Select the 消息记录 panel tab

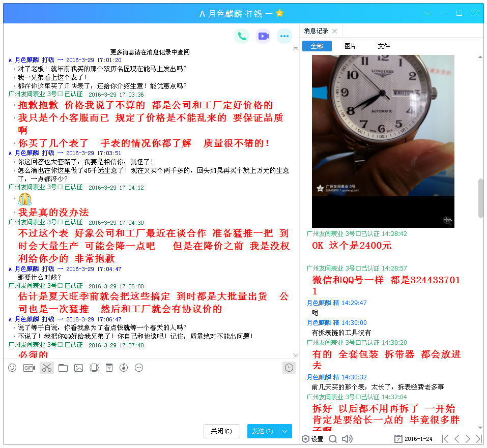pos(316,31)
